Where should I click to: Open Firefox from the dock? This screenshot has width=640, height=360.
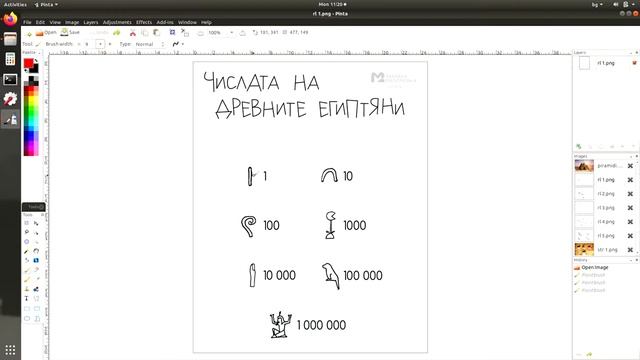pyautogui.click(x=10, y=19)
